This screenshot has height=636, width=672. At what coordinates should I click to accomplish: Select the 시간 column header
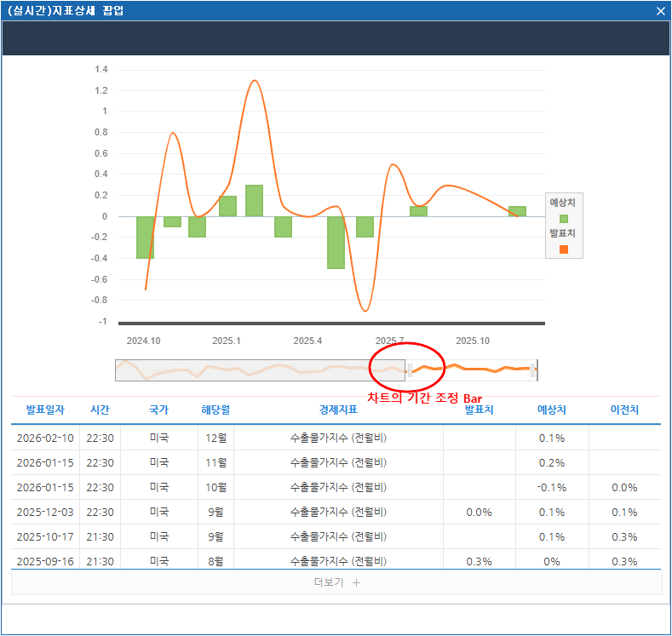[100, 410]
